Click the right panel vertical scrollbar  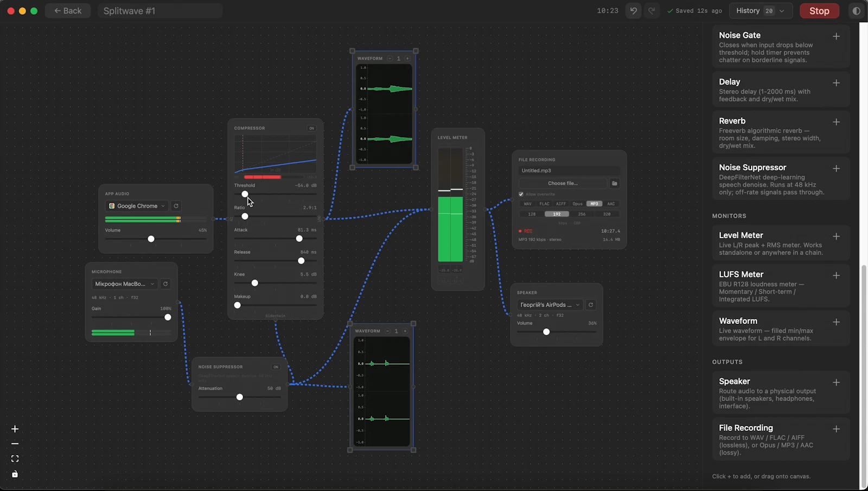[863, 377]
